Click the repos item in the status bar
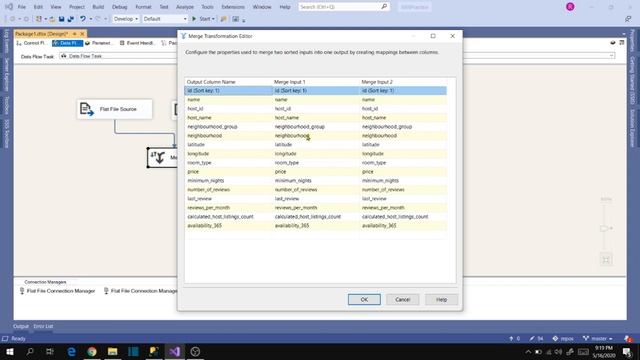 pos(563,338)
